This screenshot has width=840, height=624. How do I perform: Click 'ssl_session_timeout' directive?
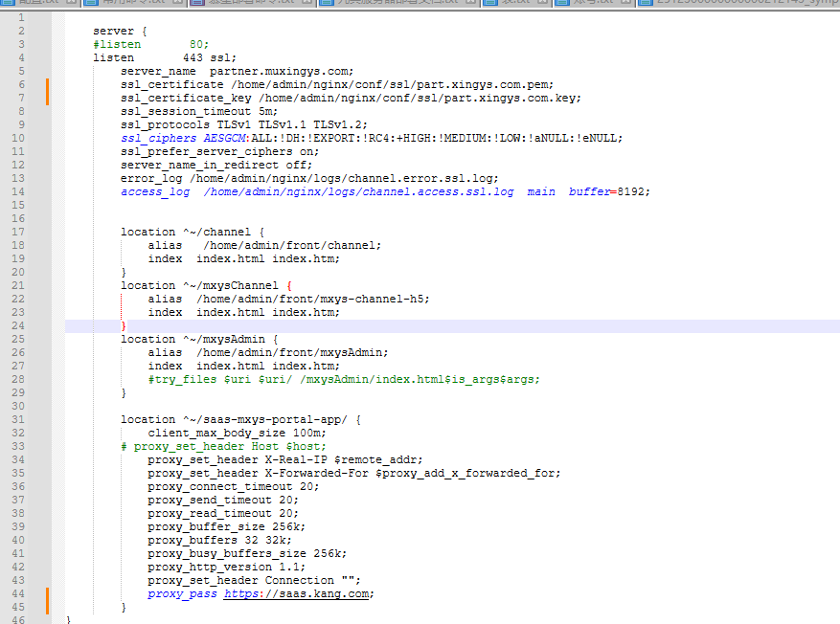[x=186, y=111]
